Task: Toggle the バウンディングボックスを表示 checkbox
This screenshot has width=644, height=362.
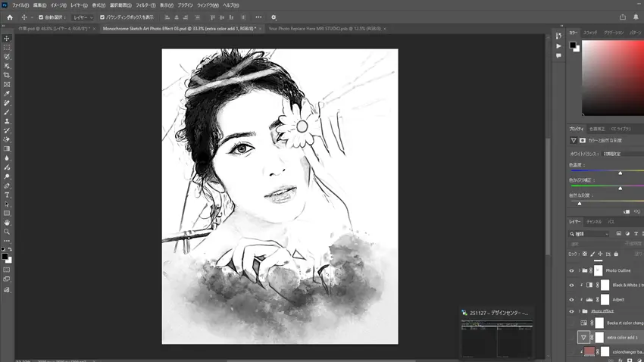Action: (102, 17)
